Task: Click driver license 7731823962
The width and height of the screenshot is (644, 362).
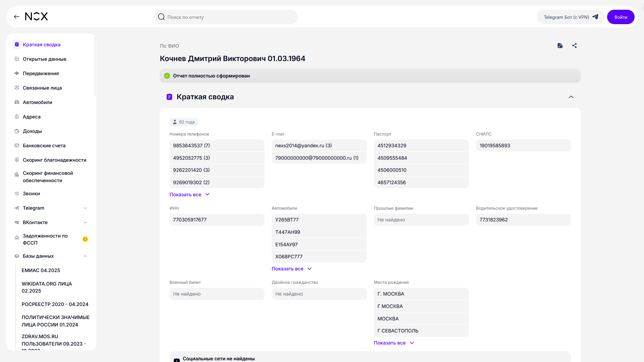Action: point(523,220)
